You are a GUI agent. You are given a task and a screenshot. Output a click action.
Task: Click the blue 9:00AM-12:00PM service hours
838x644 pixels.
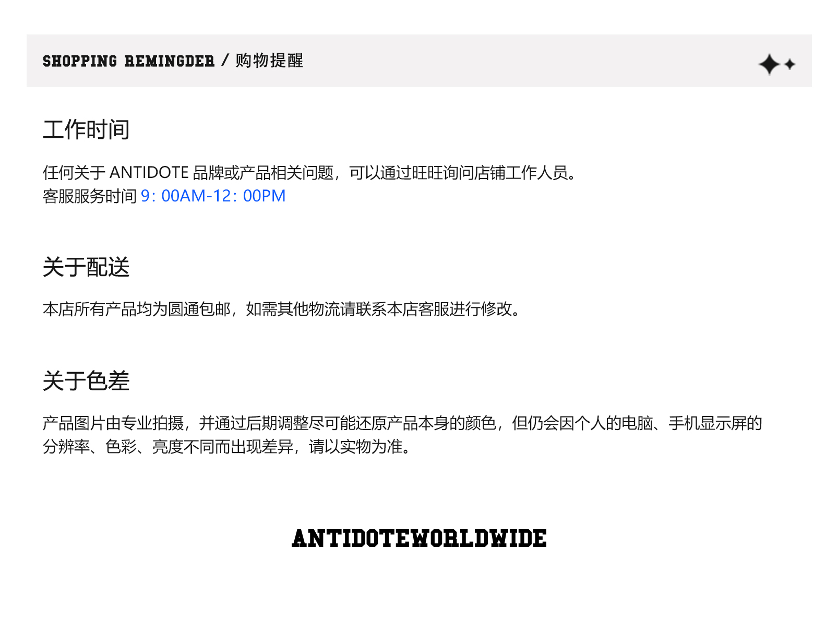[x=213, y=196]
